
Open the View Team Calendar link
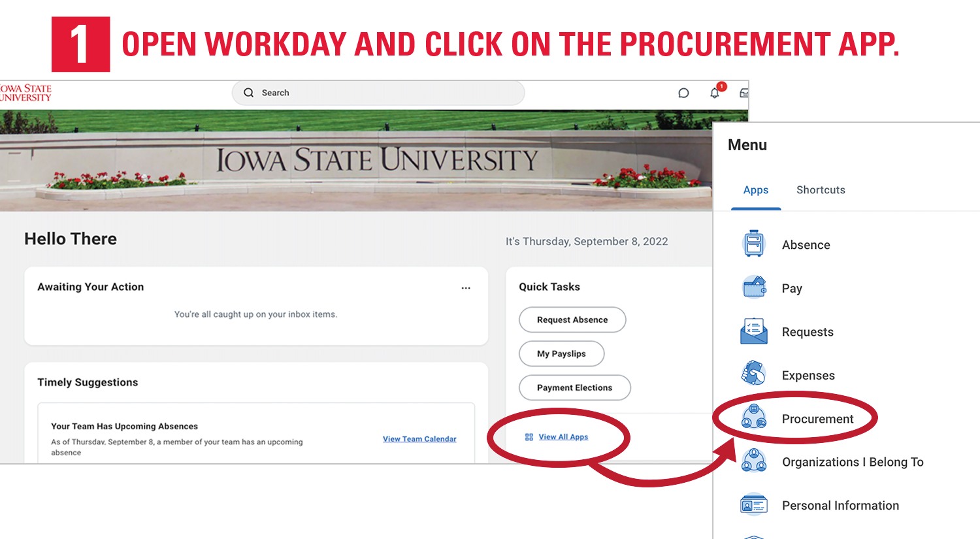point(419,439)
